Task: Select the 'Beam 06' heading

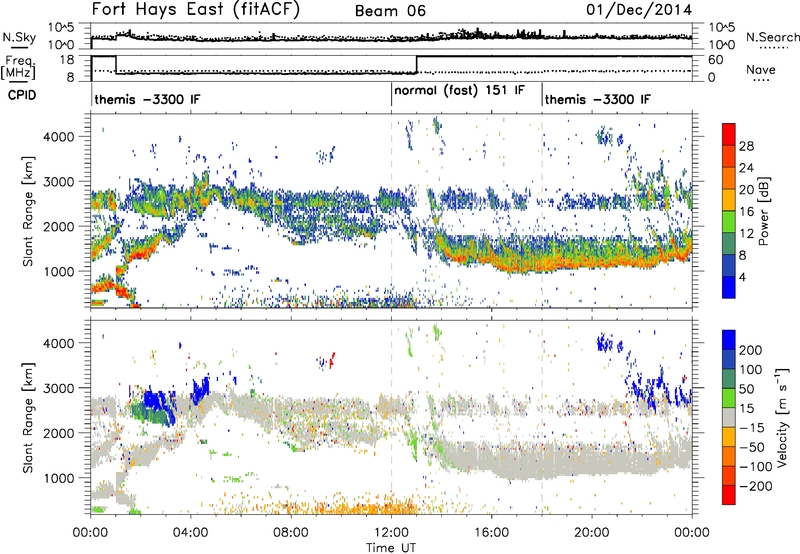Action: 390,11
